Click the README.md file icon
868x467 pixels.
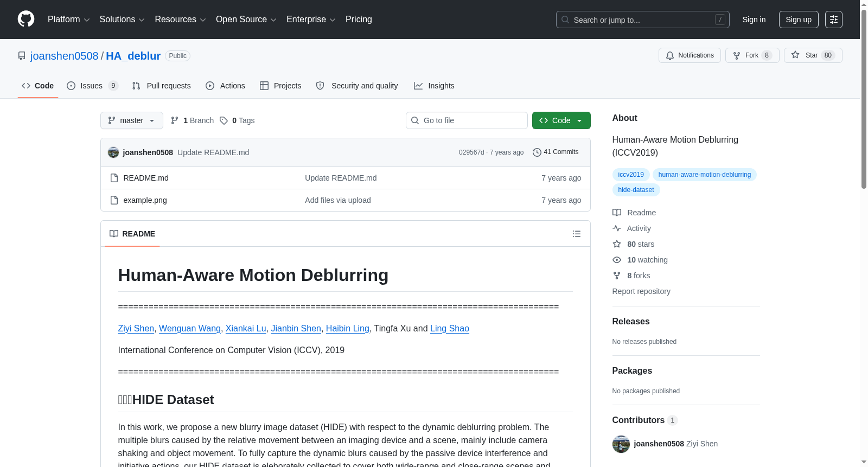pyautogui.click(x=114, y=178)
